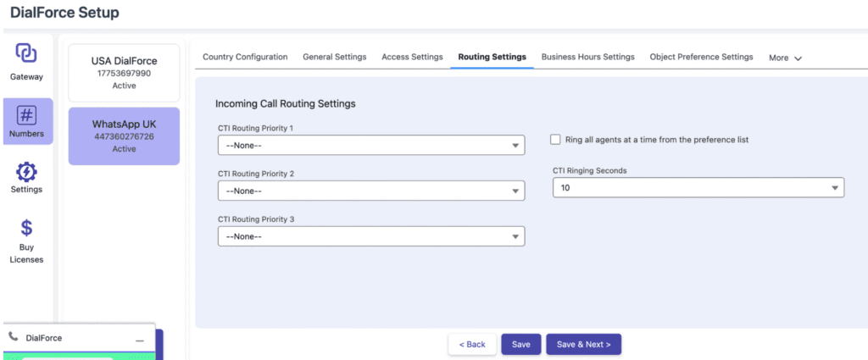The image size is (868, 360).
Task: Switch to Business Hours Settings tab
Action: pos(587,57)
